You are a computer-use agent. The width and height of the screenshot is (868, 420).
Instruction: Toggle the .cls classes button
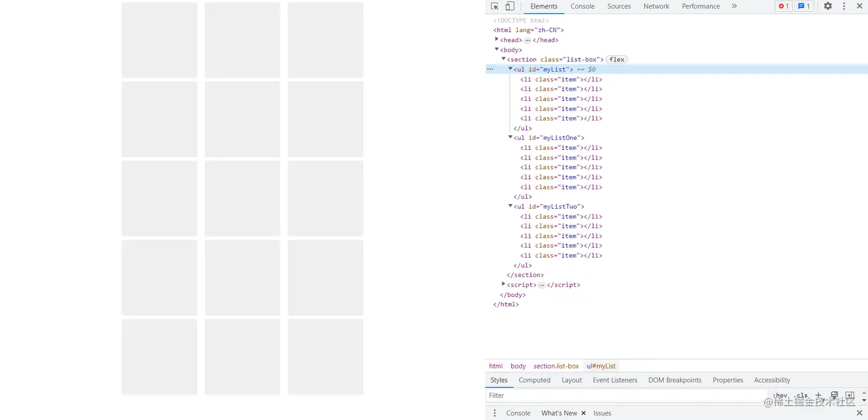coord(802,395)
